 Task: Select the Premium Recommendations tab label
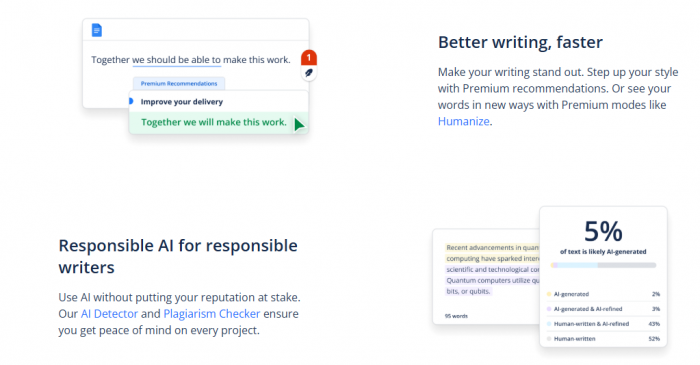click(x=179, y=83)
